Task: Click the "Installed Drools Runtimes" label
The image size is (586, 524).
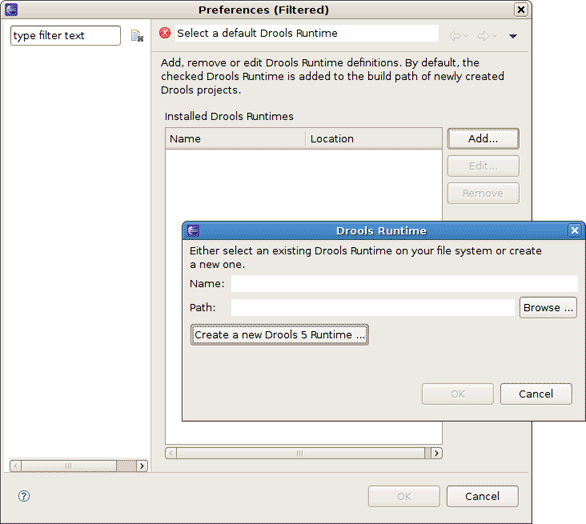Action: point(229,116)
